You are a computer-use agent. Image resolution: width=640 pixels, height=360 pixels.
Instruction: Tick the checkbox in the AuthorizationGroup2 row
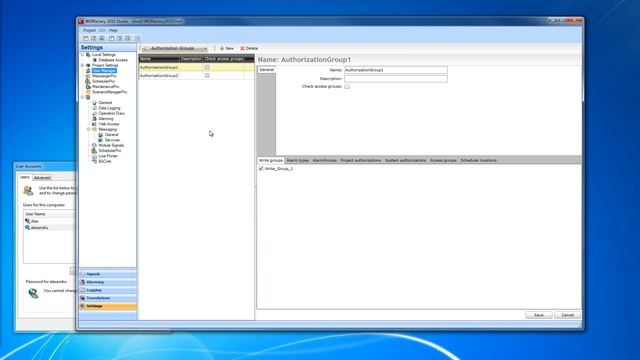tap(207, 76)
